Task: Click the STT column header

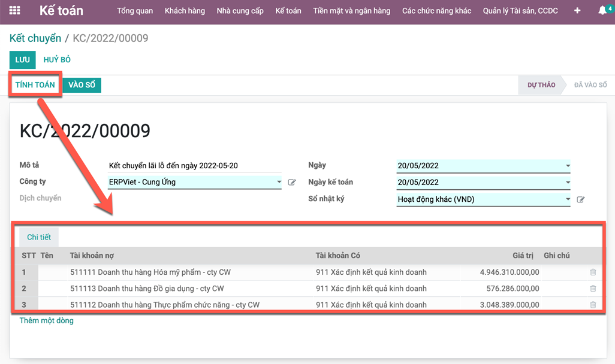Action: pos(29,256)
